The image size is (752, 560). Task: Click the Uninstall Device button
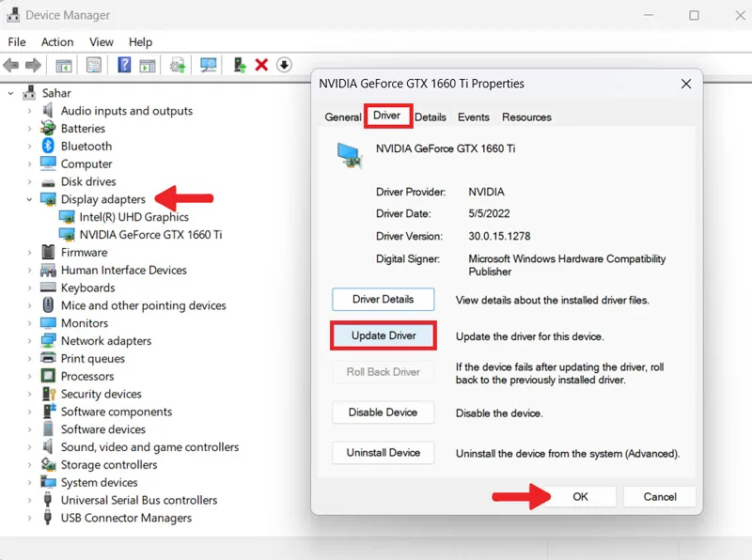coord(384,453)
